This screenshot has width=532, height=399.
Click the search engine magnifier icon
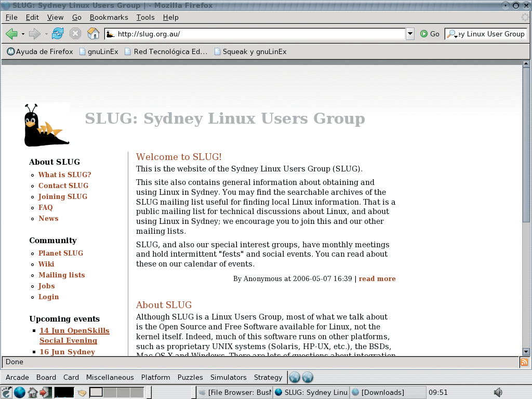click(x=451, y=34)
